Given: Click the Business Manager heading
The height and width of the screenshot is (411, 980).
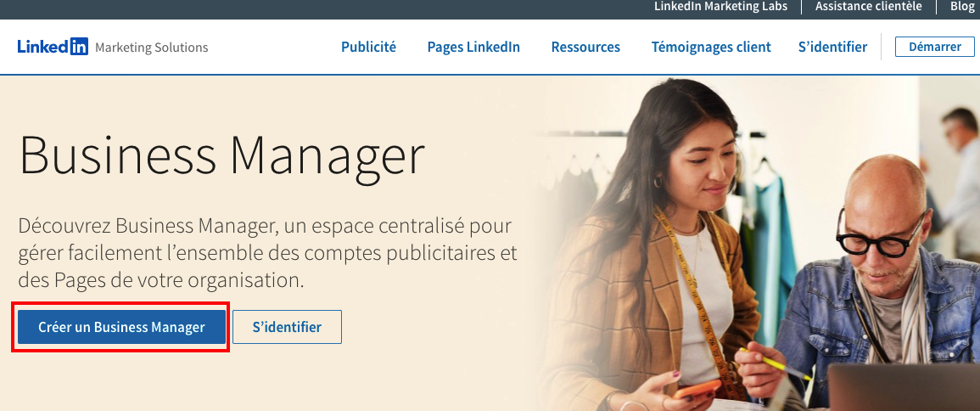Looking at the screenshot, I should (x=221, y=154).
